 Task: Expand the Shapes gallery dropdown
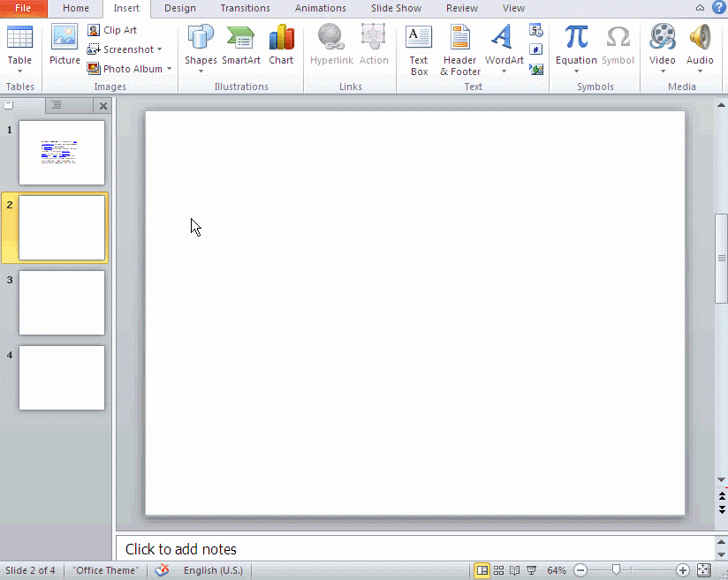(201, 71)
